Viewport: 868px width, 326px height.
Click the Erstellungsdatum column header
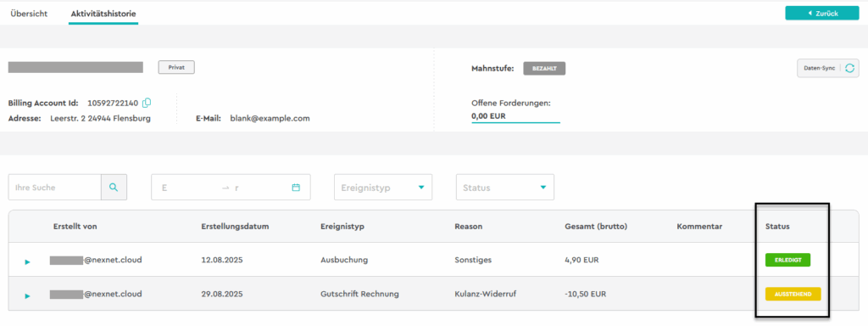point(234,227)
